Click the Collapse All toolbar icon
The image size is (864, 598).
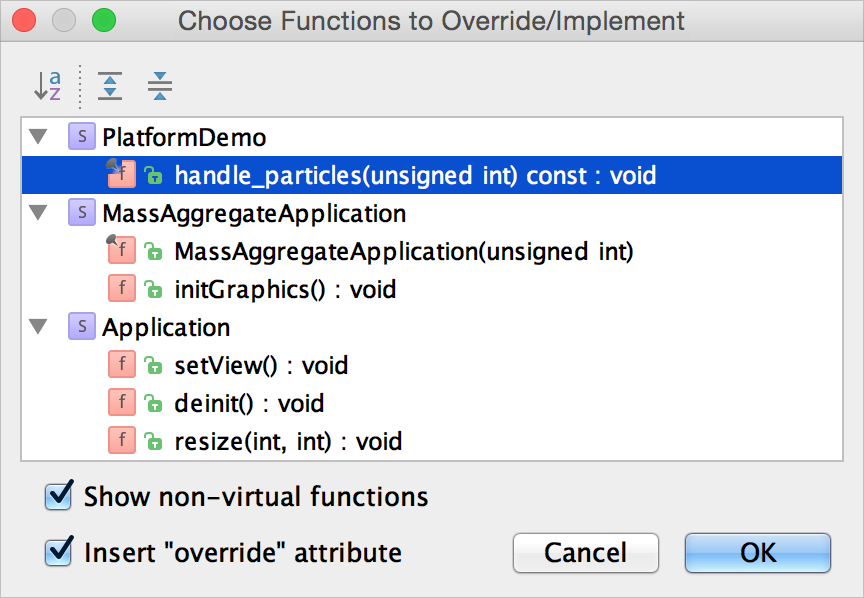pyautogui.click(x=159, y=86)
